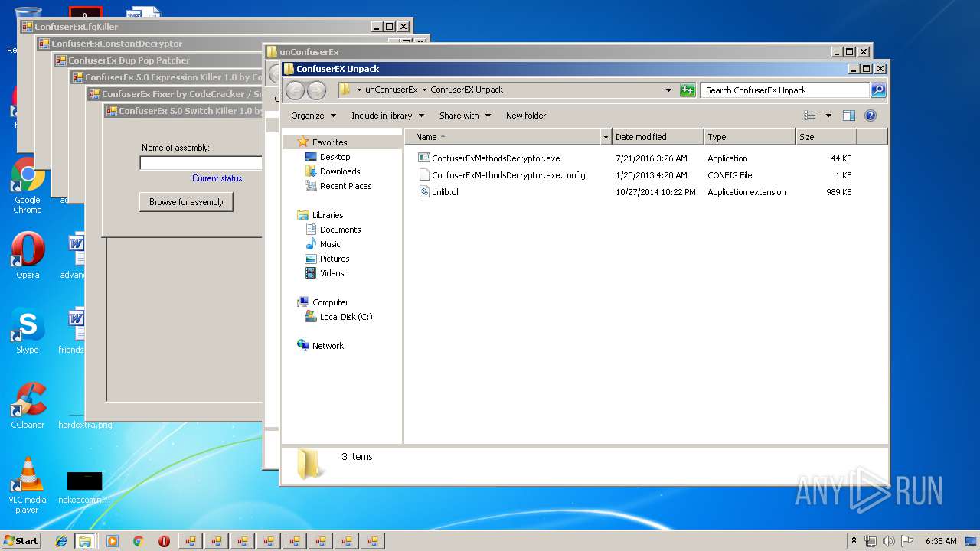980x551 pixels.
Task: Click the Back navigation arrow in Explorer
Action: click(295, 90)
